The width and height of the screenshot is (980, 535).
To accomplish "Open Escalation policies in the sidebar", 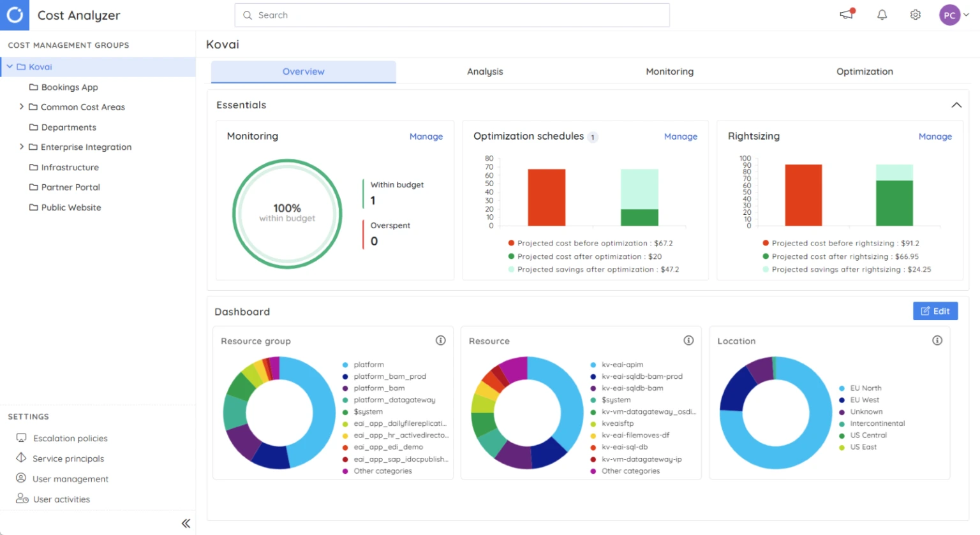I will click(69, 438).
